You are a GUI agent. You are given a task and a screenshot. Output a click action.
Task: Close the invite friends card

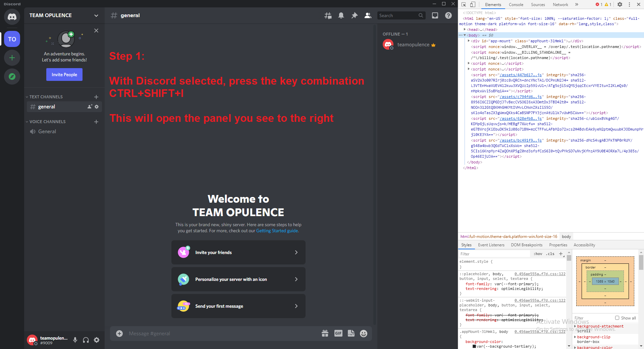tap(96, 31)
